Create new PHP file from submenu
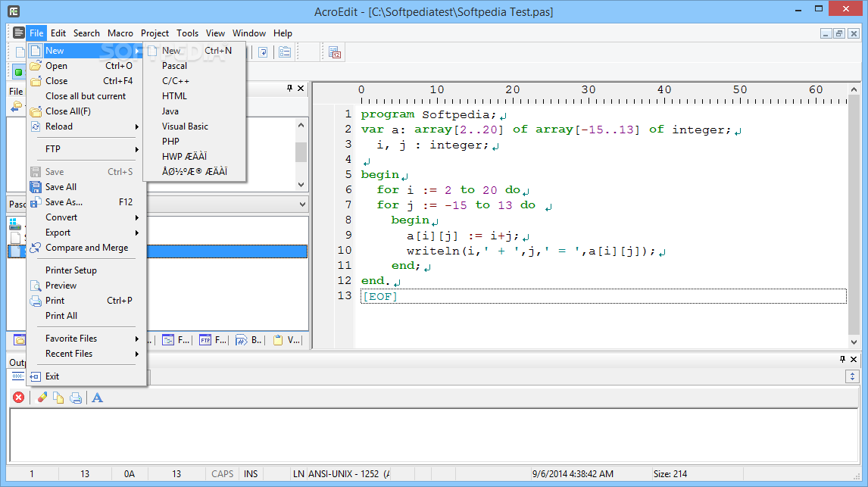 [x=195, y=141]
